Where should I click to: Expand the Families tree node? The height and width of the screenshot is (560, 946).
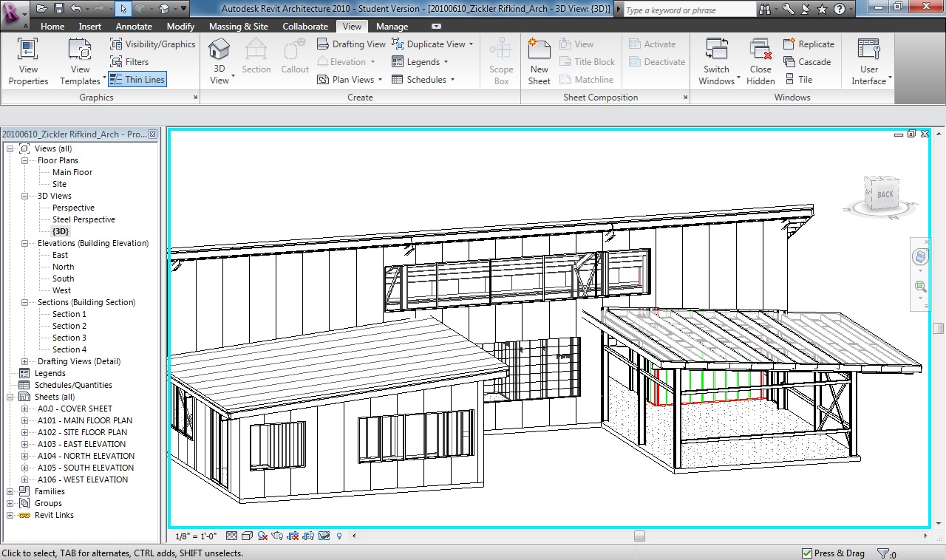pos(10,491)
